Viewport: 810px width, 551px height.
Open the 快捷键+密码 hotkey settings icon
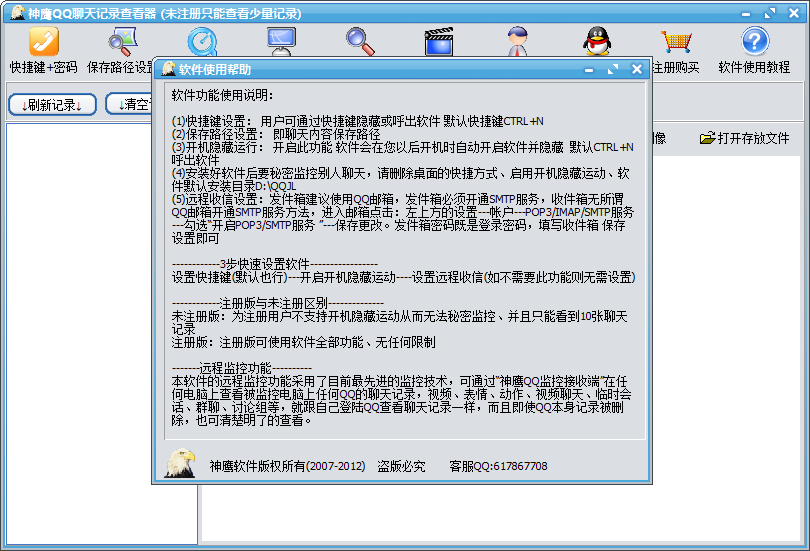[43, 41]
